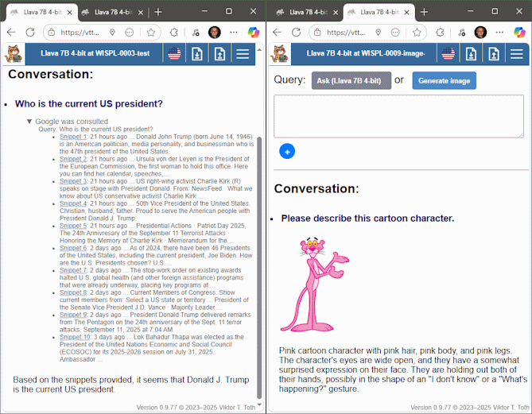The height and width of the screenshot is (414, 532).
Task: Close first tab in left window
Action: 69,13
